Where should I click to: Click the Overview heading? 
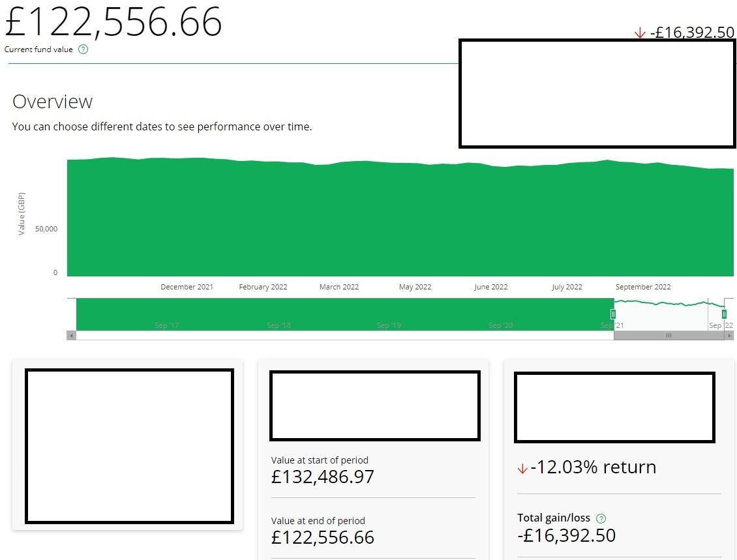tap(53, 102)
